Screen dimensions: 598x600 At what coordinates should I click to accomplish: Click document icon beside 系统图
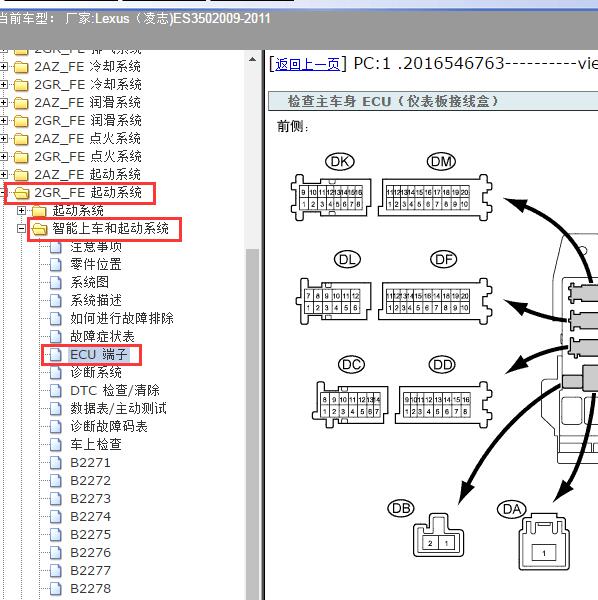pyautogui.click(x=56, y=283)
